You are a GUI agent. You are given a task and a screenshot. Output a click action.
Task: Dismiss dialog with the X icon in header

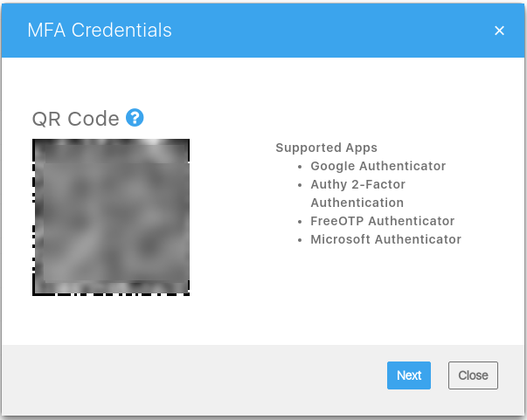click(x=499, y=31)
